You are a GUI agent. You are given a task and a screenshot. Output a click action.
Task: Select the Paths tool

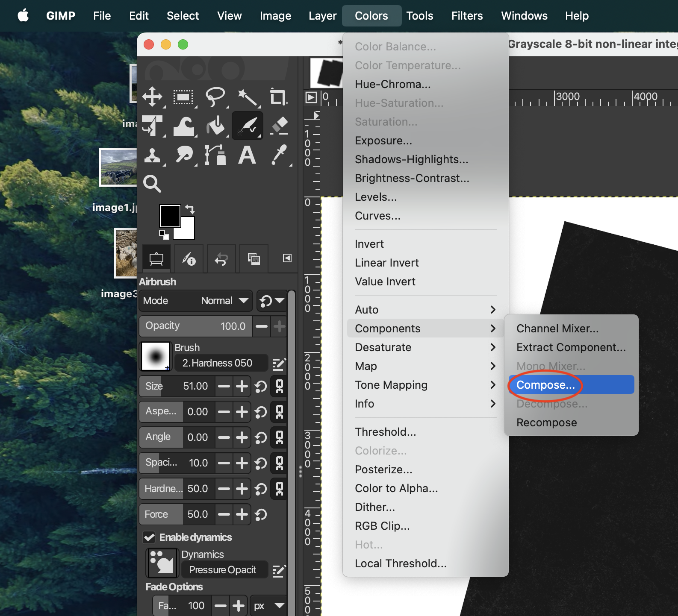coord(215,155)
